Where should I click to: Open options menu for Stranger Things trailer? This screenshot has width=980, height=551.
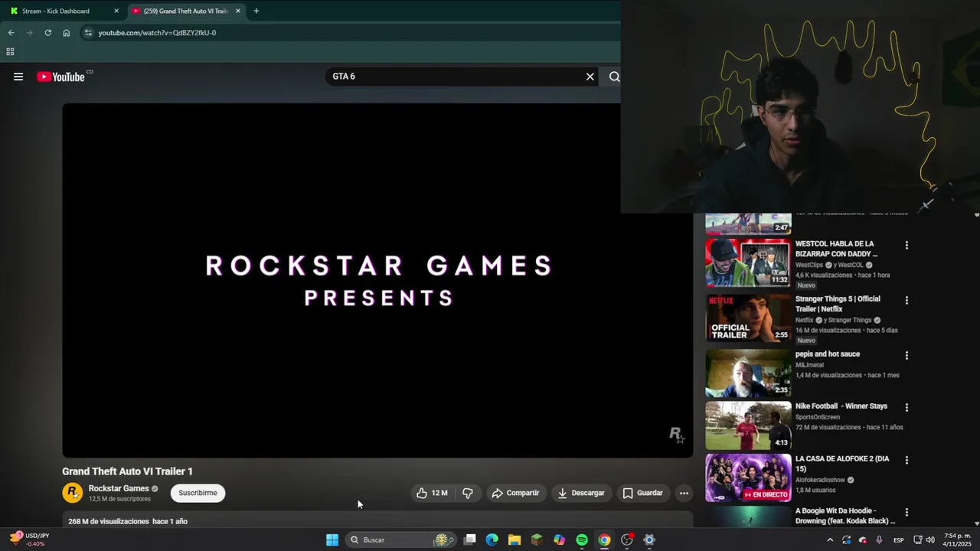click(x=906, y=301)
